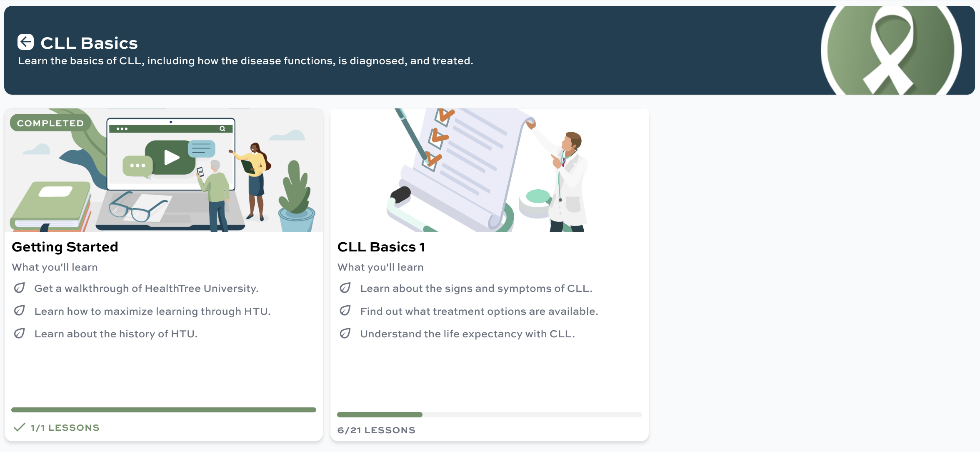The height and width of the screenshot is (452, 980).
Task: Click the checkmark beside 1/1 Lessons
Action: [19, 427]
